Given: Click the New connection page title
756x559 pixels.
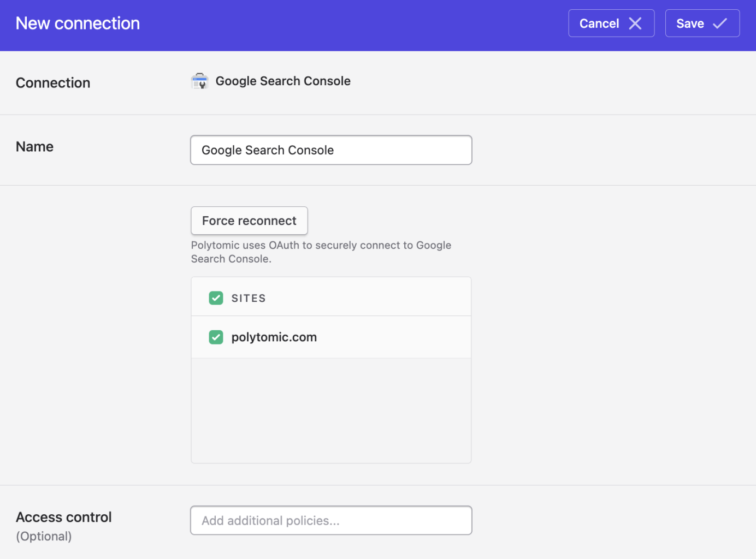Looking at the screenshot, I should tap(78, 23).
